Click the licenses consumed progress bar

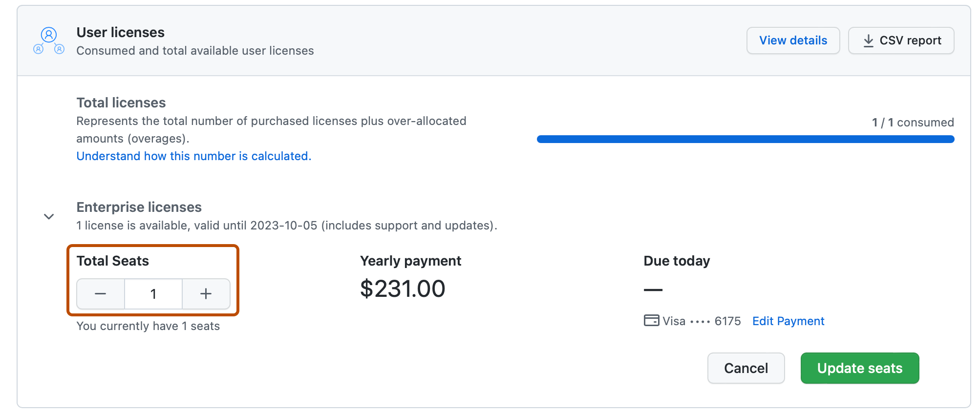coord(746,139)
